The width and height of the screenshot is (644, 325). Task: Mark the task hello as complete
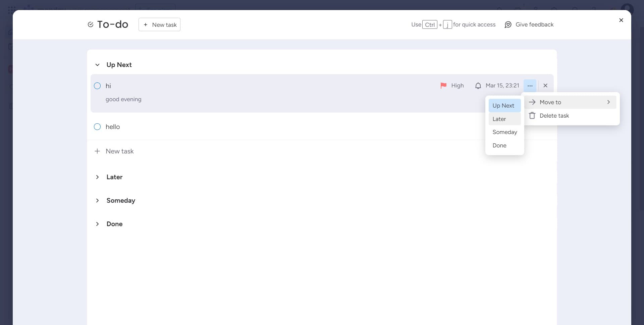tap(97, 126)
